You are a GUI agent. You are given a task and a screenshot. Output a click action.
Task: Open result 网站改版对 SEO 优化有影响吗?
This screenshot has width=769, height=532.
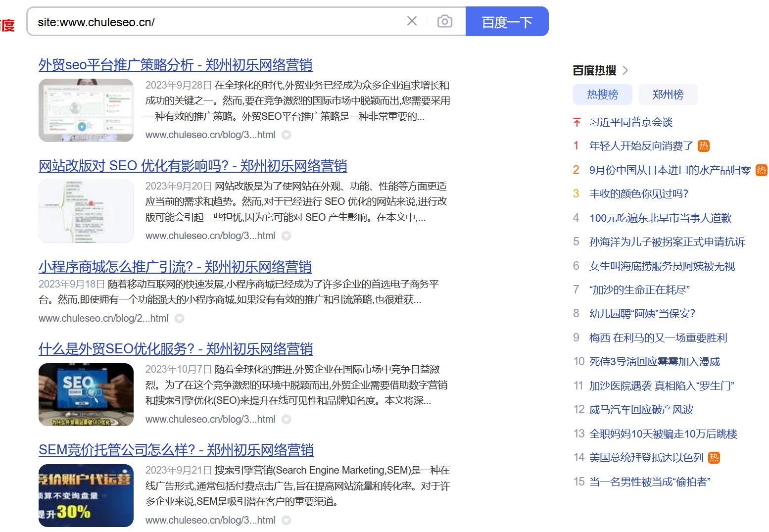[x=193, y=166]
